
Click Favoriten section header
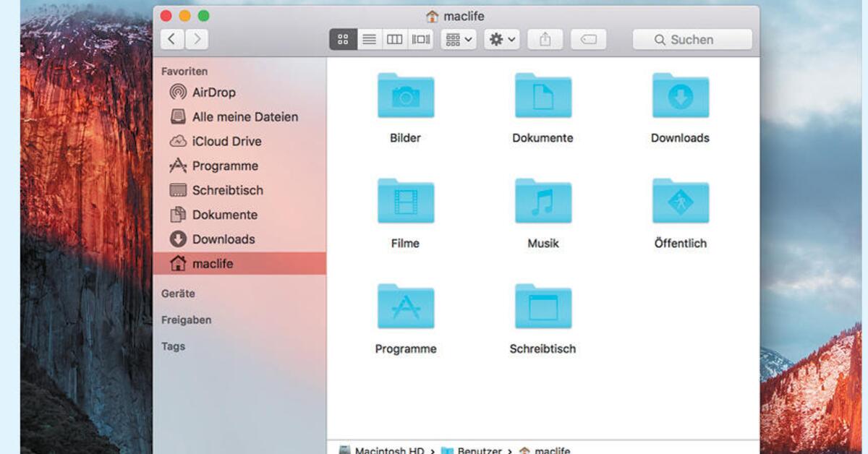184,71
